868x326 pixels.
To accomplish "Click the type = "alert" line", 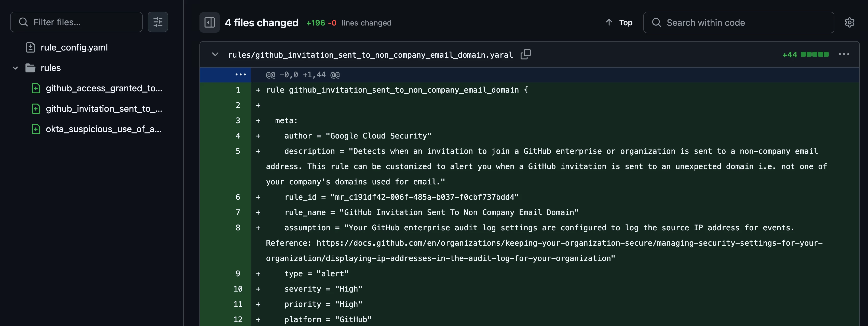I will pyautogui.click(x=316, y=274).
